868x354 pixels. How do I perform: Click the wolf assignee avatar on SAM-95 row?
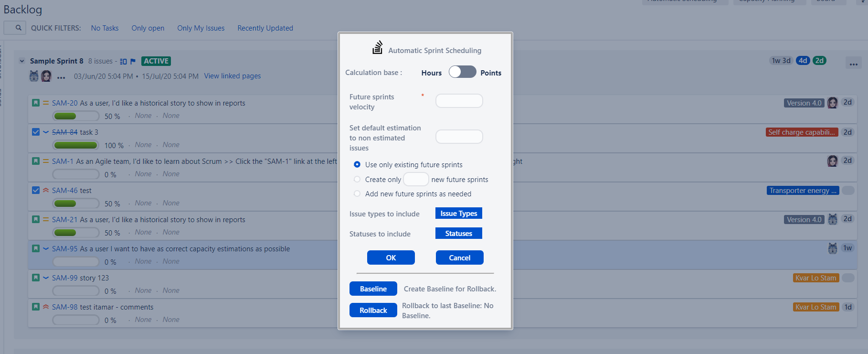tap(833, 248)
